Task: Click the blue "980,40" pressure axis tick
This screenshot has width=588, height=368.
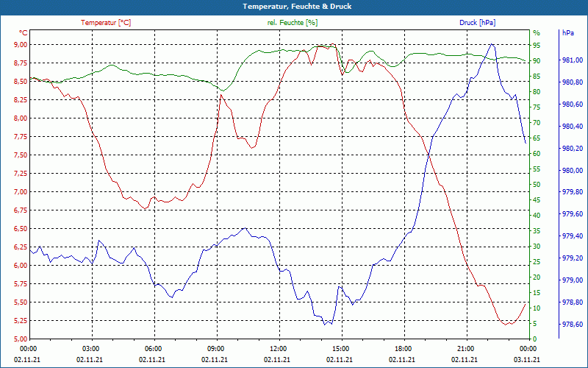Action: (x=573, y=127)
